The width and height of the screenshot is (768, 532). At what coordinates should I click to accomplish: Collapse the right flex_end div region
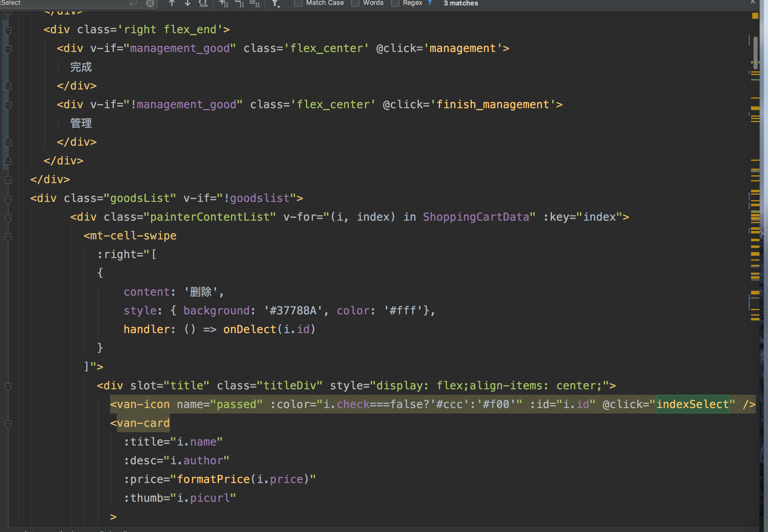(x=8, y=31)
